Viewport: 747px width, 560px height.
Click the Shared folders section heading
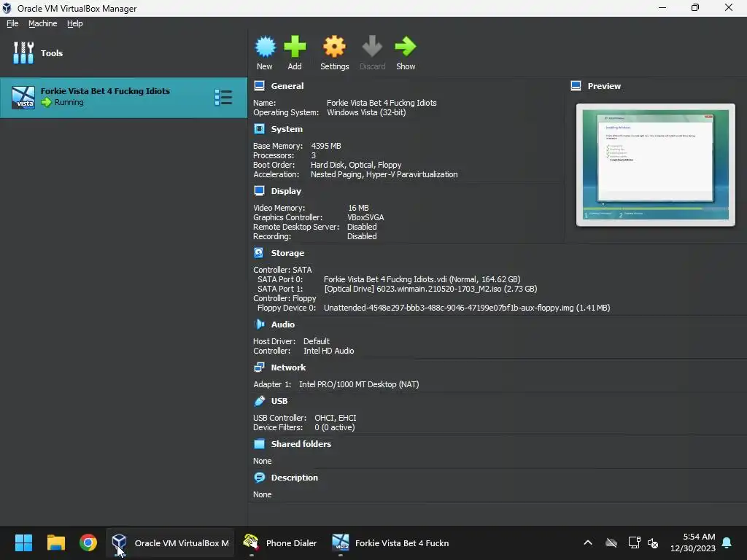301,444
